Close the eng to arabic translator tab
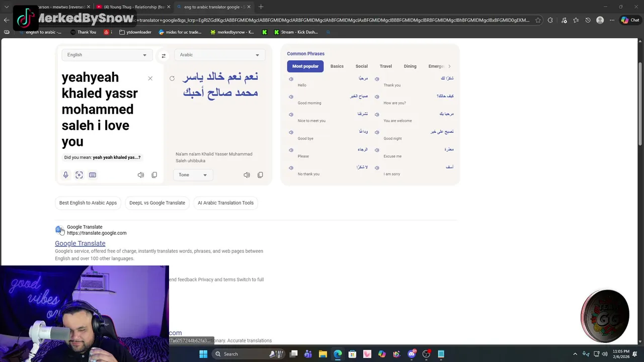This screenshot has height=362, width=644. 249,7
